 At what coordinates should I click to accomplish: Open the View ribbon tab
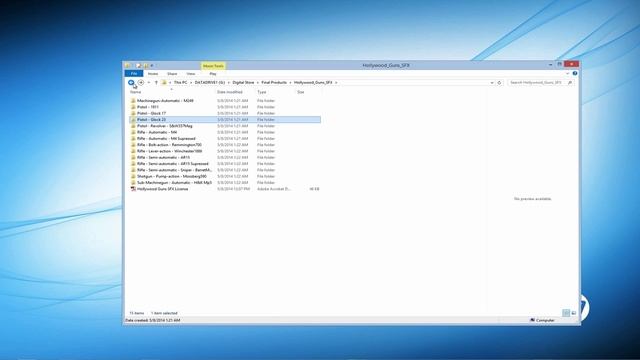click(x=191, y=74)
